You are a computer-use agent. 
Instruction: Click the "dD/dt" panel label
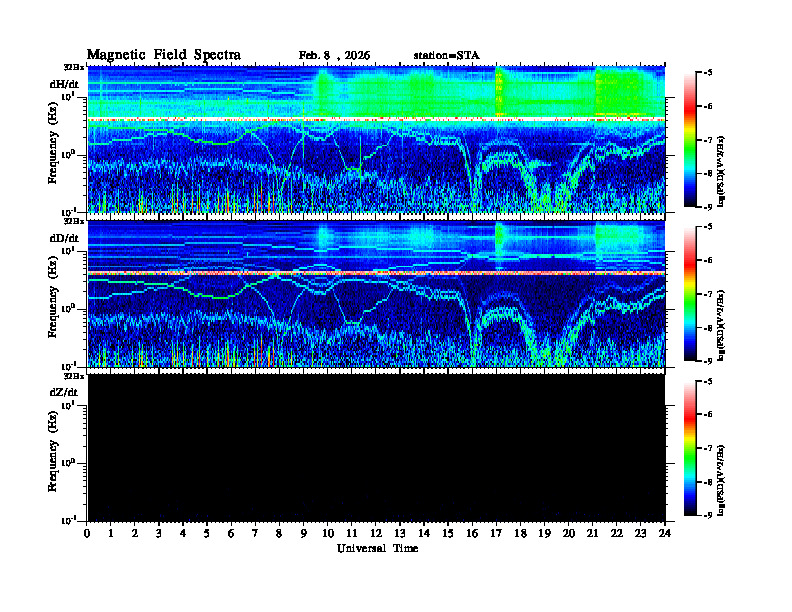click(x=64, y=238)
